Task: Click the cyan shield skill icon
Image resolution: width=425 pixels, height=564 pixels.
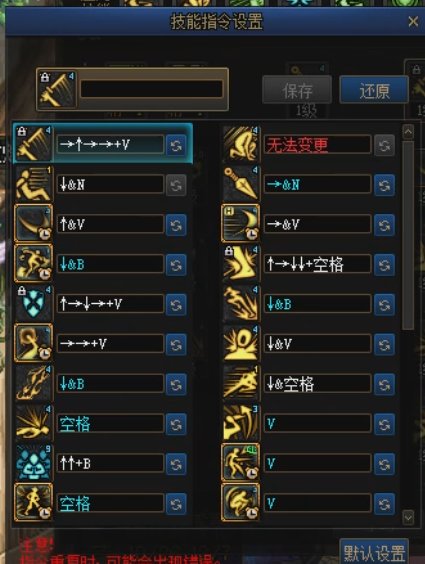Action: coord(33,304)
